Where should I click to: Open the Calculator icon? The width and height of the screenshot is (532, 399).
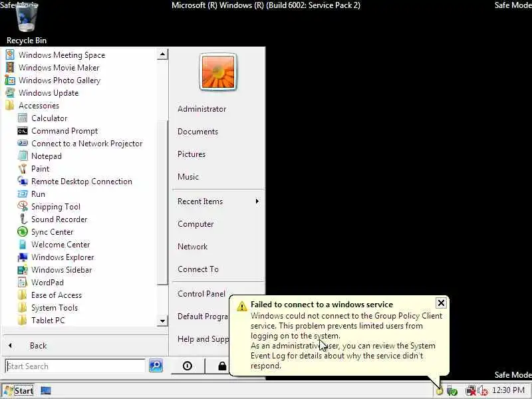click(23, 118)
